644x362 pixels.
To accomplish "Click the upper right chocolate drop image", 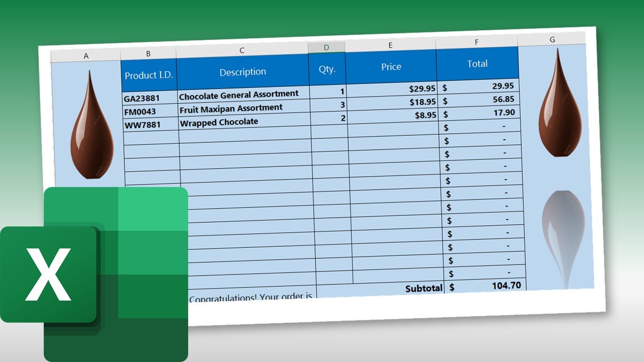I will 560,103.
